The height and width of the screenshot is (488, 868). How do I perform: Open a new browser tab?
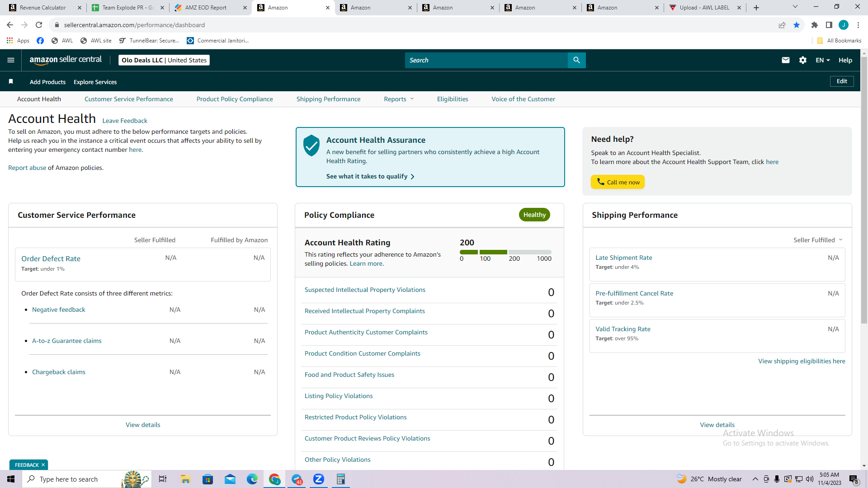click(756, 8)
